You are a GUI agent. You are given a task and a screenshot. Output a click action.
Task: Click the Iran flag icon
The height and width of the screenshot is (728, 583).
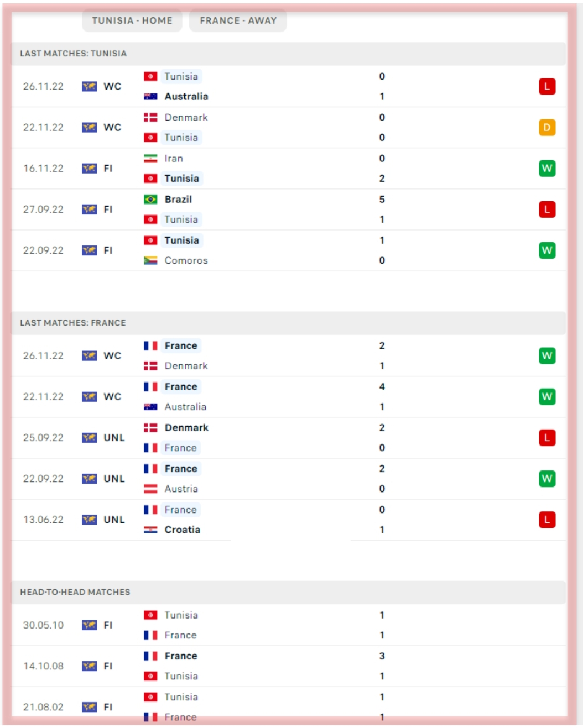tap(150, 158)
